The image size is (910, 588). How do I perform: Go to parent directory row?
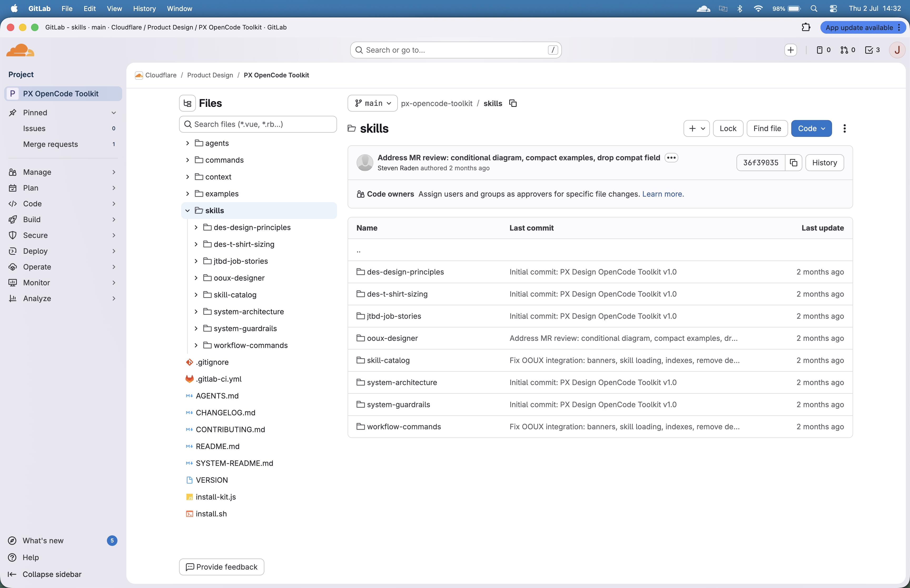pyautogui.click(x=600, y=250)
